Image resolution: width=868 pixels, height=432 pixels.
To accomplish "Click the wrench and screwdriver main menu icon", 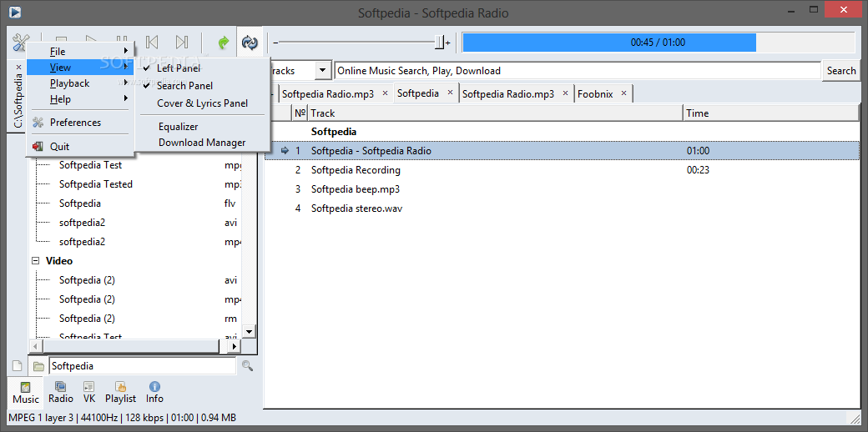I will click(20, 42).
